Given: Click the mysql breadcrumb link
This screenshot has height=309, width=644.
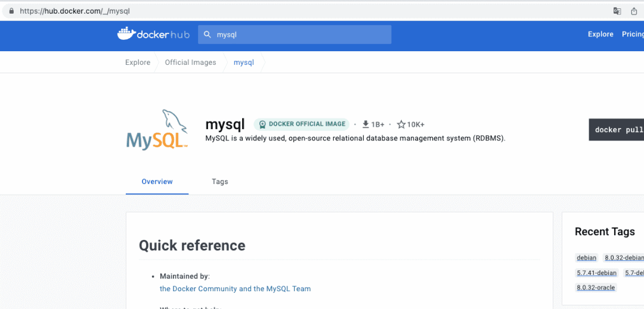Looking at the screenshot, I should 243,63.
